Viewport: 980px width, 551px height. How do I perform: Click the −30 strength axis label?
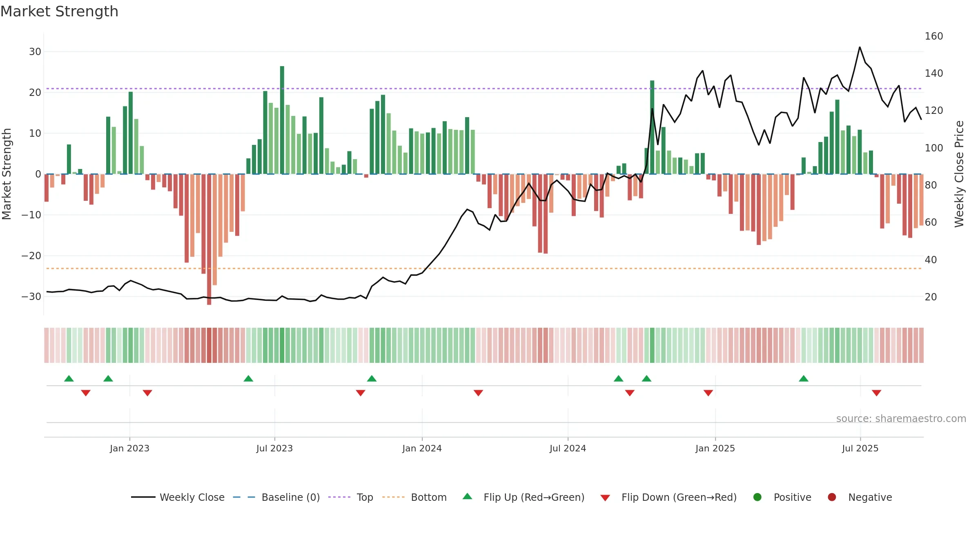click(x=31, y=297)
